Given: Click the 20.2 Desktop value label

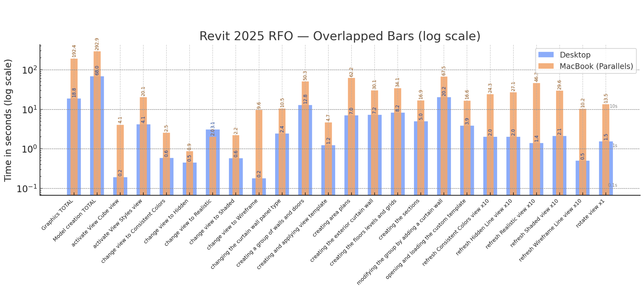Looking at the screenshot, I should (x=444, y=91).
